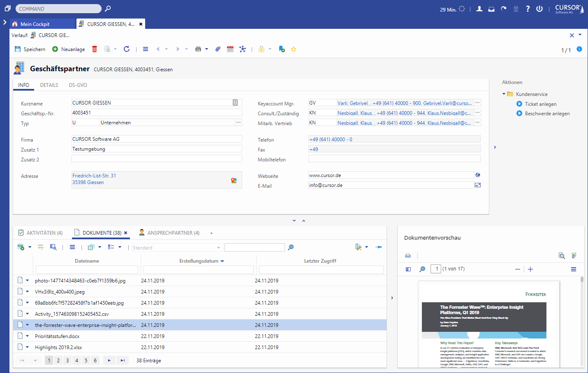Open the Standard filter combo box

(176, 247)
